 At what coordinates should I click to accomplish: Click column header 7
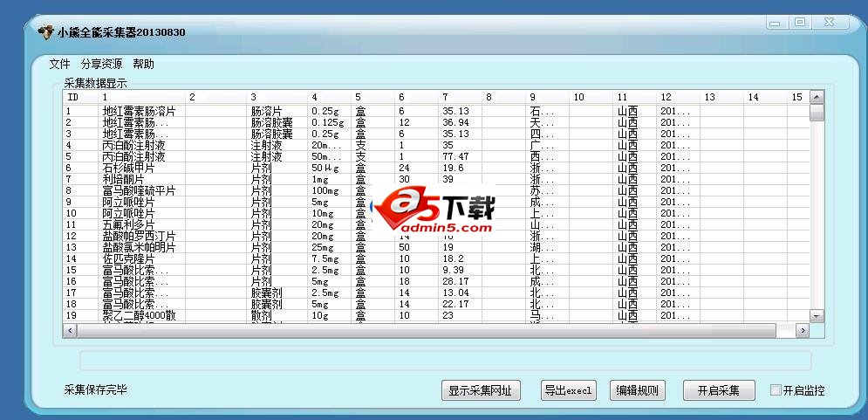pos(460,97)
